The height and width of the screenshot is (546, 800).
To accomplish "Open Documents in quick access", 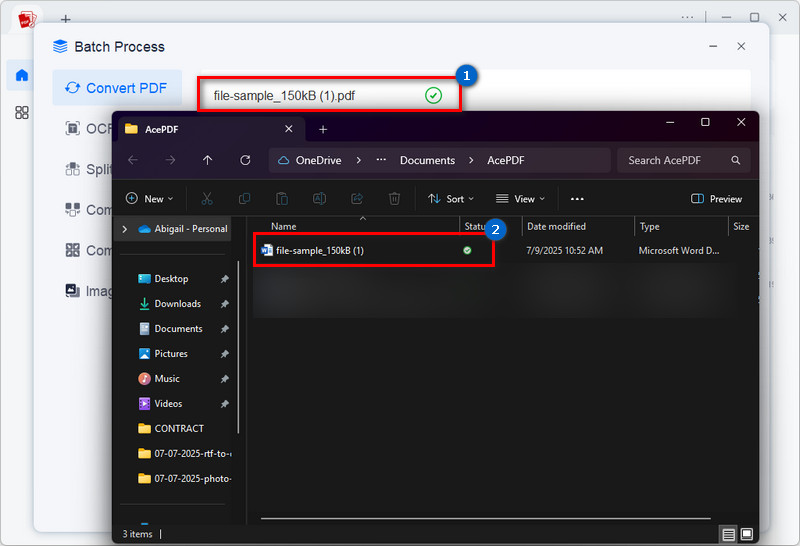I will [x=178, y=329].
